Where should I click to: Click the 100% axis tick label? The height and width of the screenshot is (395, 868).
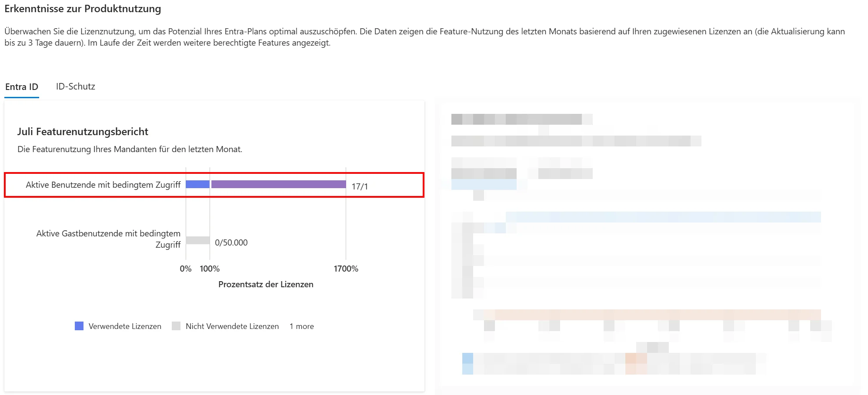(210, 269)
